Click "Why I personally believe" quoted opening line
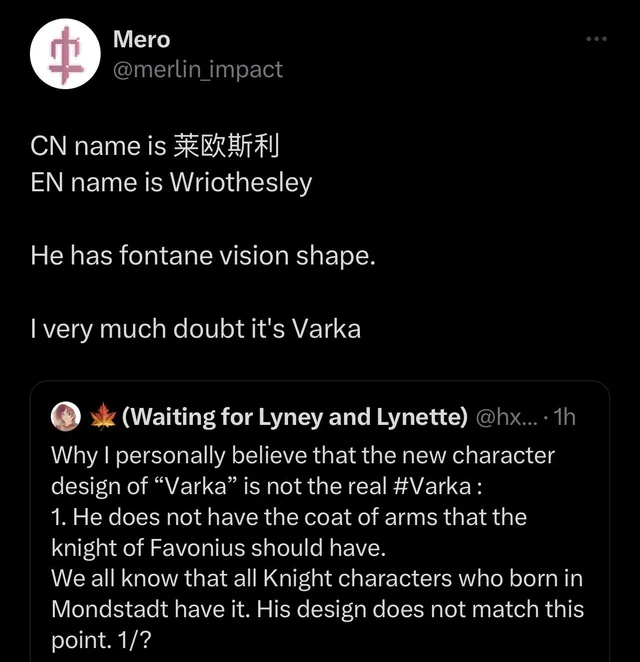The width and height of the screenshot is (640, 662). [x=302, y=455]
